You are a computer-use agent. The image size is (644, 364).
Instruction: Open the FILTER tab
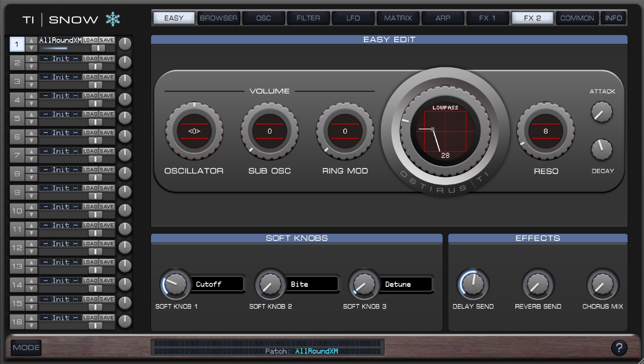pyautogui.click(x=308, y=18)
